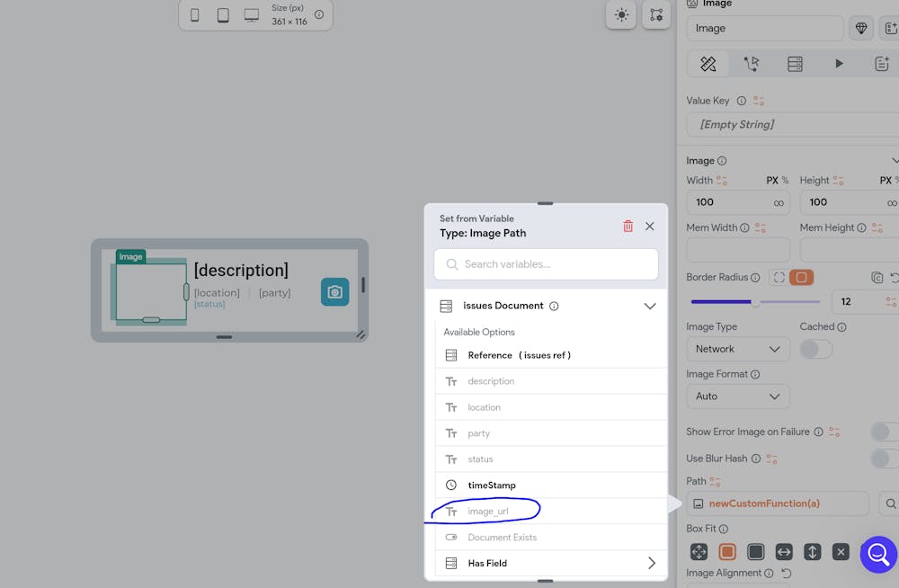Open the purple search floating button

[x=878, y=554]
